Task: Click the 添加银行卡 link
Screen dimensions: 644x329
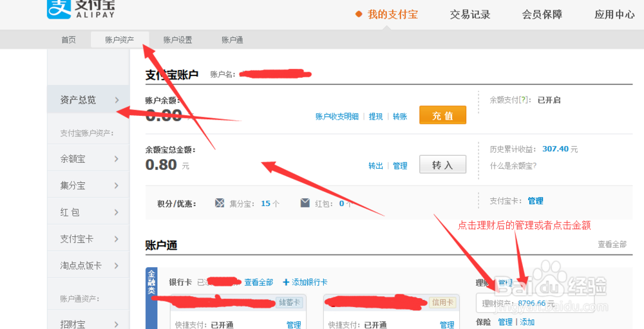Action: [309, 282]
